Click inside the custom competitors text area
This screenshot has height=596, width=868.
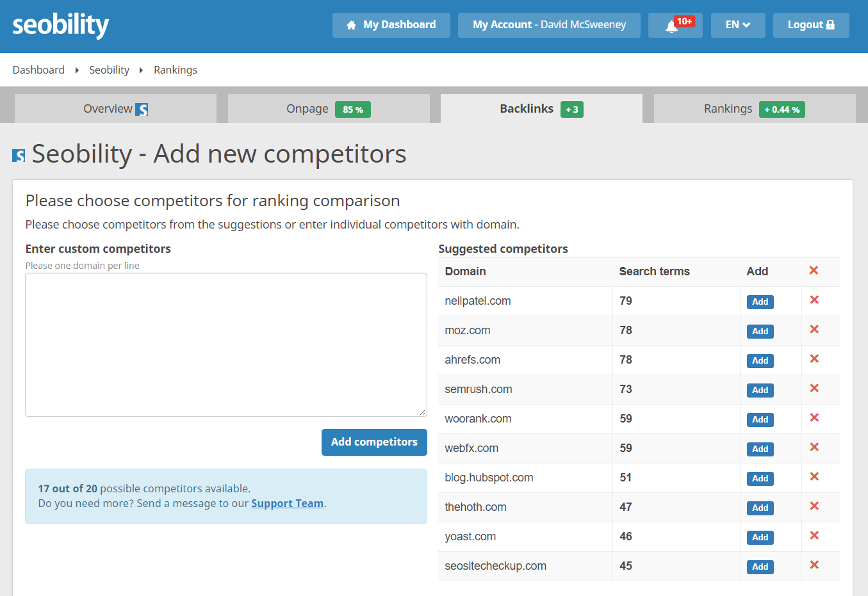pyautogui.click(x=225, y=344)
